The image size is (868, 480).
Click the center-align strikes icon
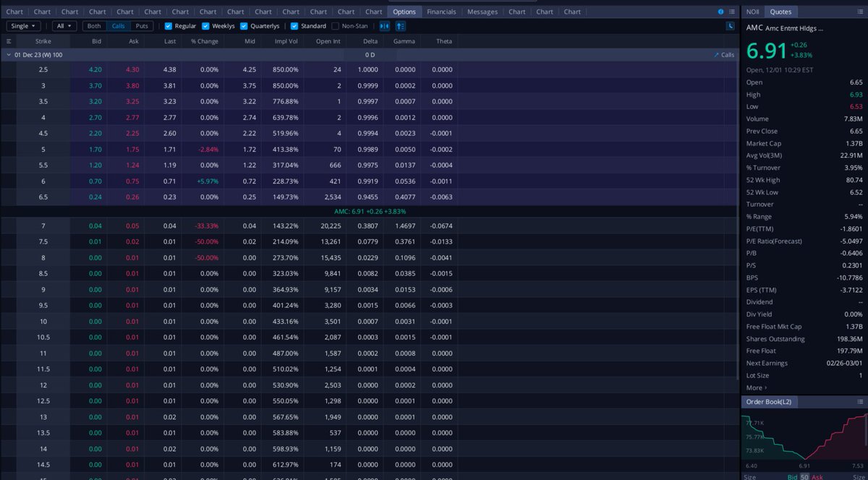click(x=384, y=26)
